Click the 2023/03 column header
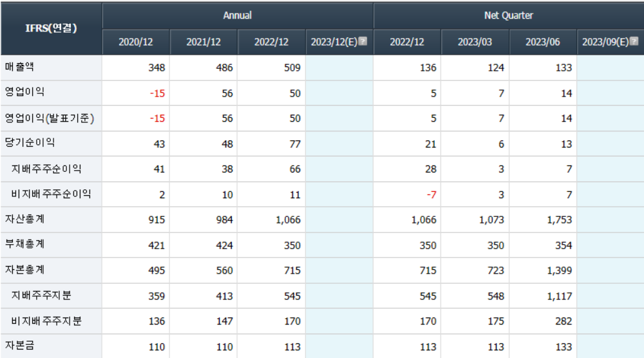Screen dimensions: 644x358 [475, 42]
